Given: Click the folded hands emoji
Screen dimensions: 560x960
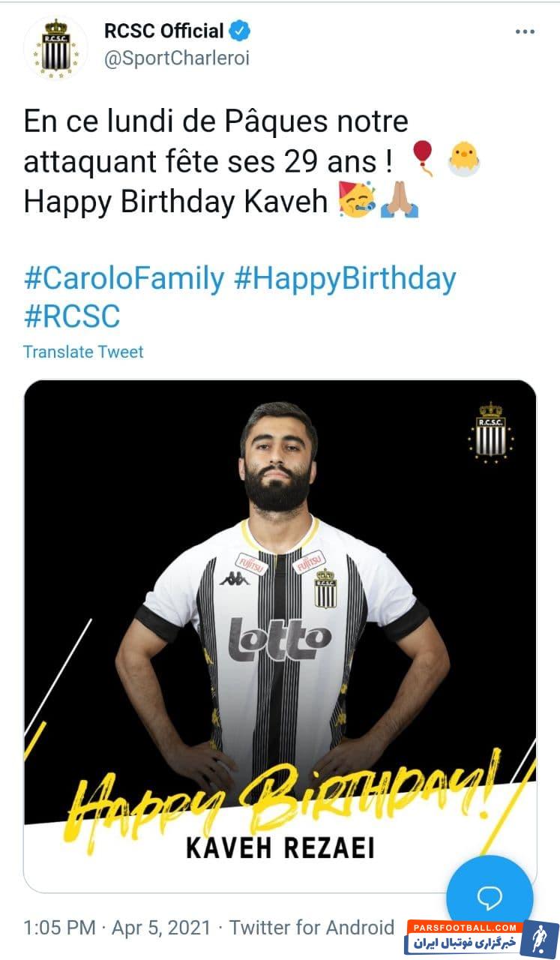Looking at the screenshot, I should pos(399,199).
